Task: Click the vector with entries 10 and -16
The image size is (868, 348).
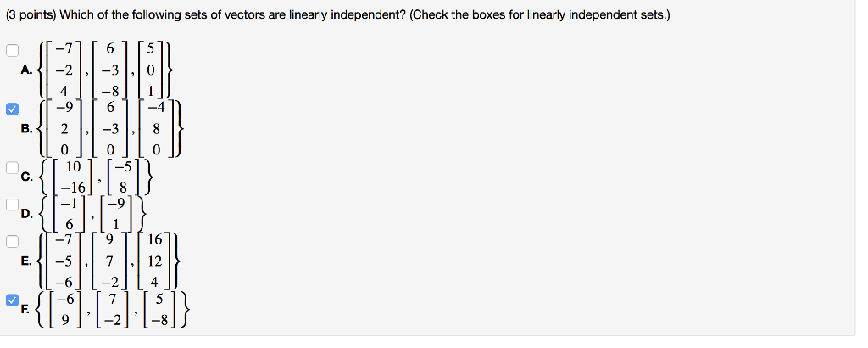Action: [71, 177]
